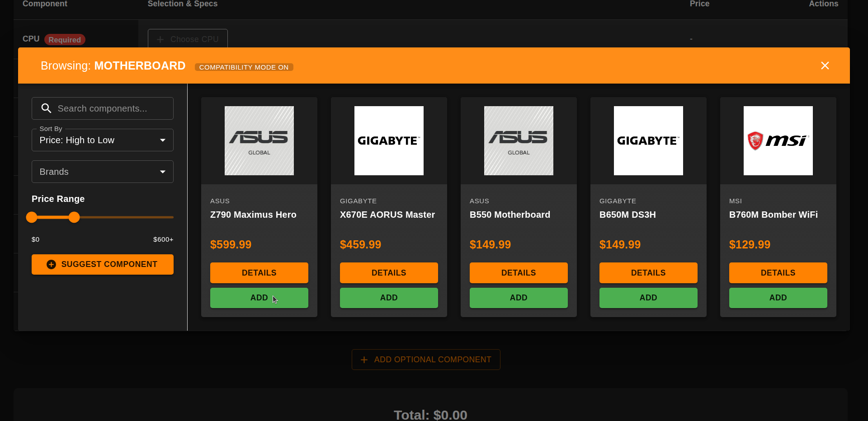Click the search magnifier icon
This screenshot has width=868, height=421.
pyautogui.click(x=46, y=108)
